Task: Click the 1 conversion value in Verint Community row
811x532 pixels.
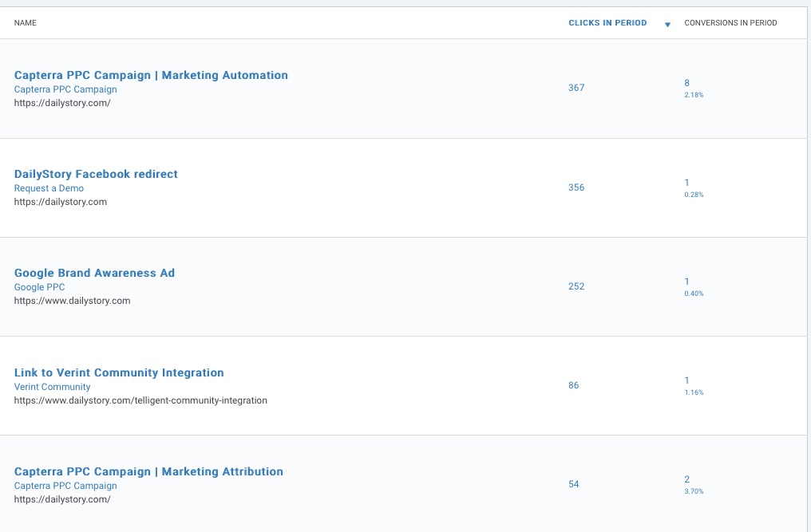Action: [x=686, y=380]
